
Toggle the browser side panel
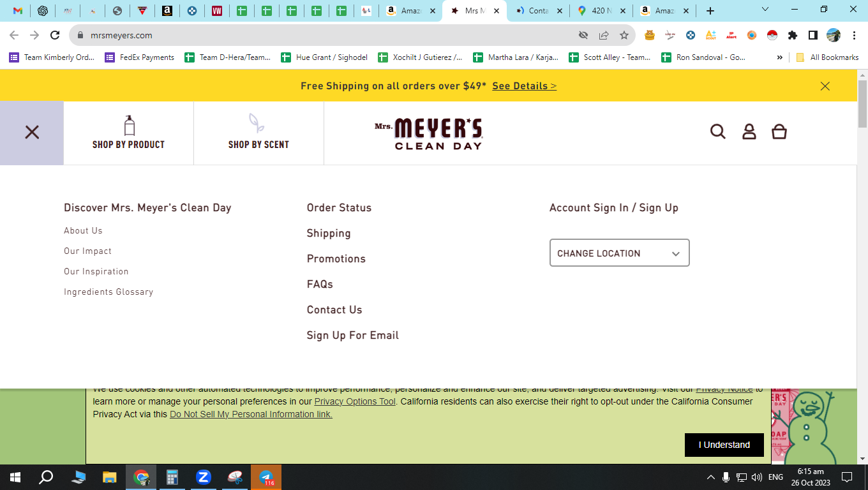813,35
